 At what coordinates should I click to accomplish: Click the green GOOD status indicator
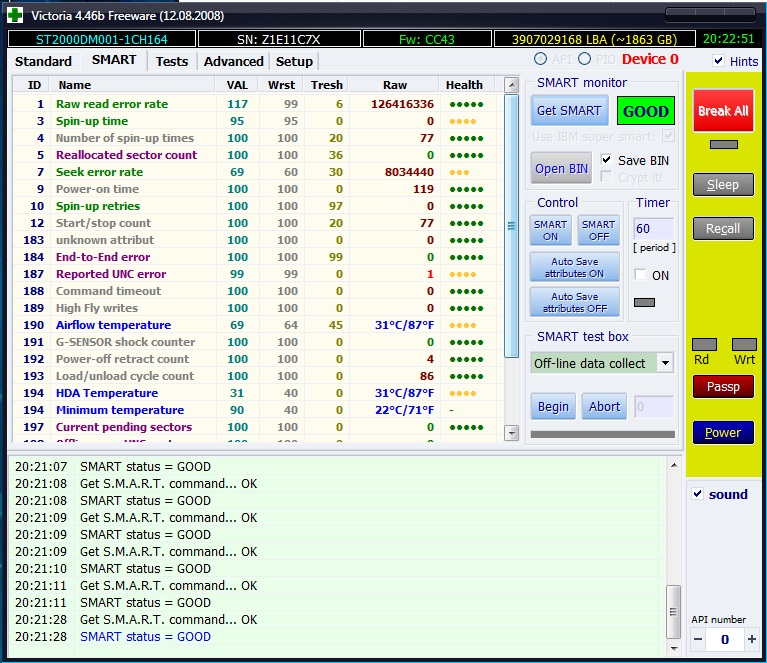click(646, 111)
